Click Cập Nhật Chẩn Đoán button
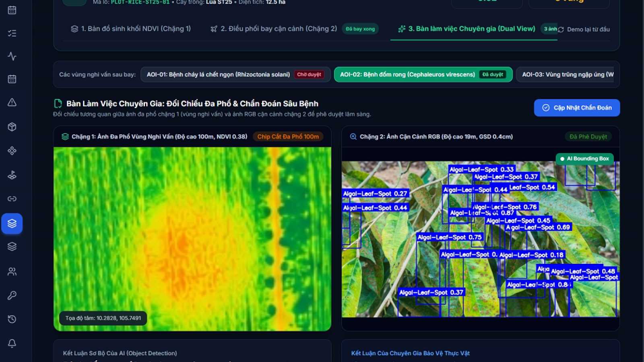Screen dimensions: 644x362 point(577,108)
